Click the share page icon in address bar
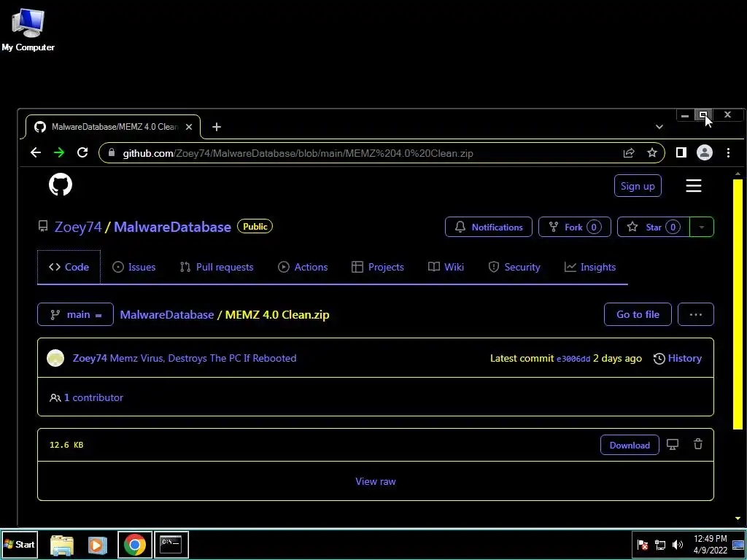 click(629, 153)
